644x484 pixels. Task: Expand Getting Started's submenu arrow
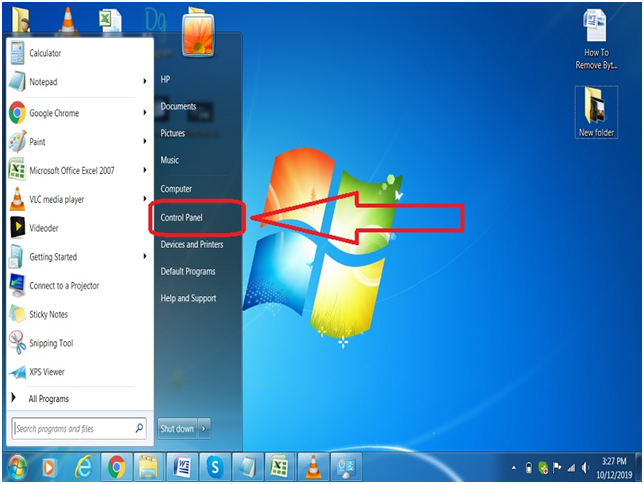click(x=145, y=256)
